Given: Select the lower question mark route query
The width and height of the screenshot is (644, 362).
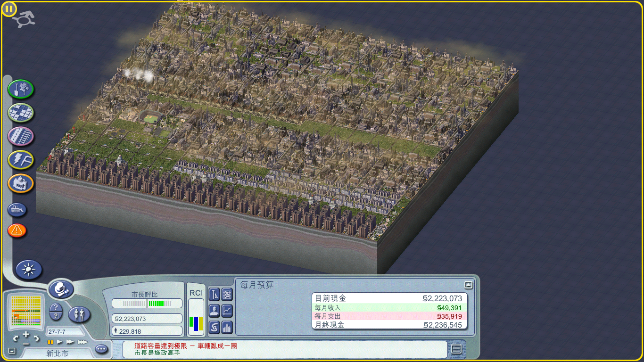Looking at the screenshot, I should [56, 316].
